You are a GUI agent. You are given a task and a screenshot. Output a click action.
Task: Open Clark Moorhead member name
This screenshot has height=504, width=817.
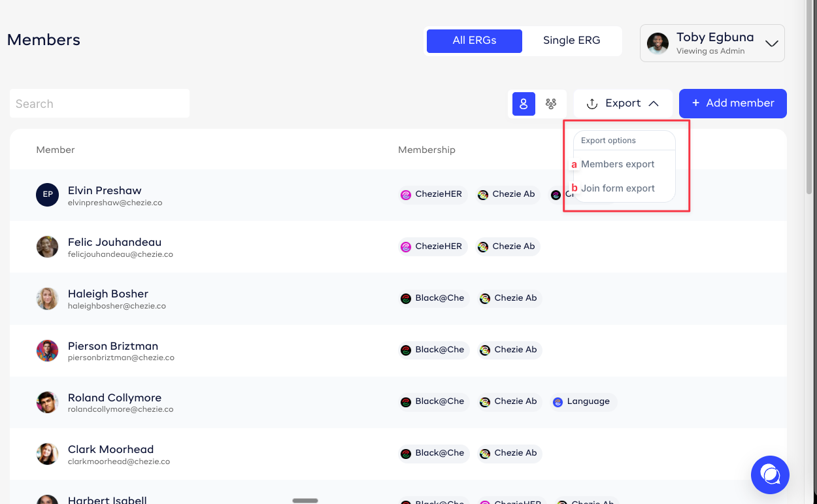point(110,449)
